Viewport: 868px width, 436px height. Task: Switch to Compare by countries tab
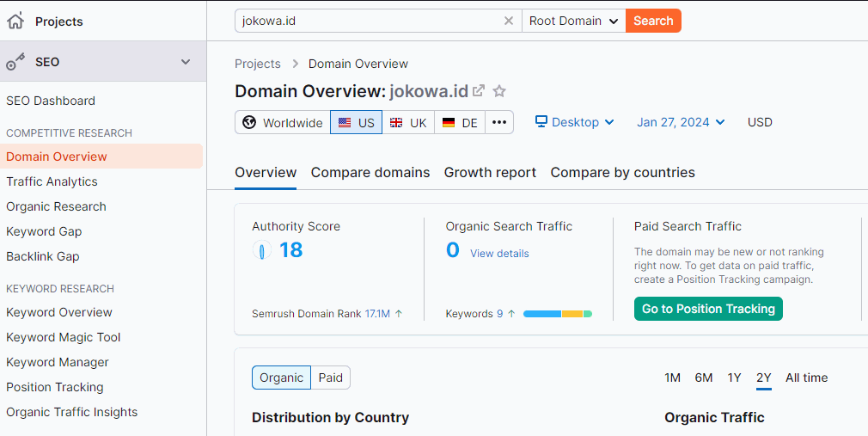(x=623, y=173)
